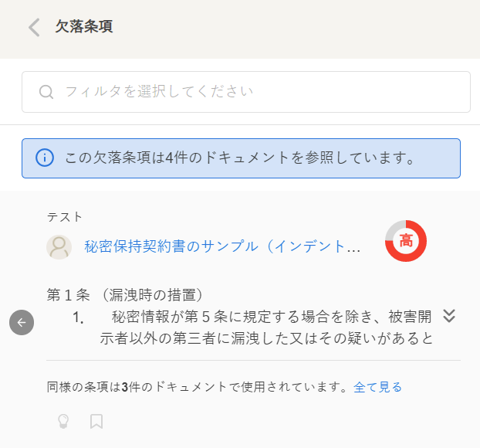Click the info icon in blue banner
Image resolution: width=480 pixels, height=448 pixels.
pyautogui.click(x=45, y=158)
